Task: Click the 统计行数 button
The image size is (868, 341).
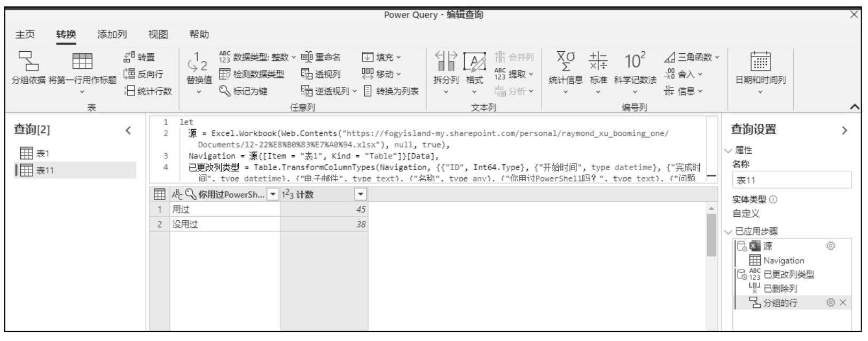Action: pos(147,91)
